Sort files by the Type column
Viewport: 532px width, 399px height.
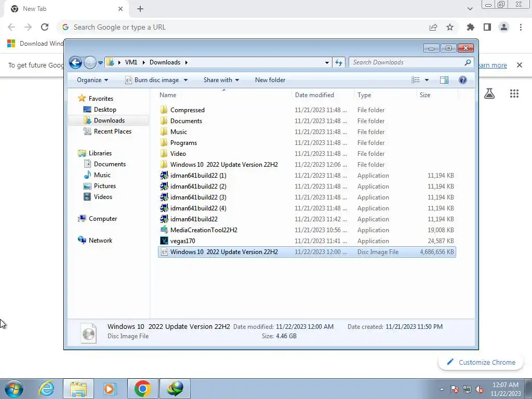tap(385, 95)
